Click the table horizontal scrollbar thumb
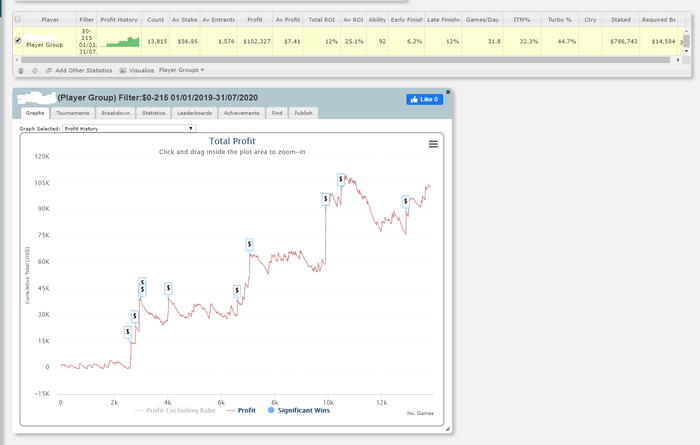Viewport: 700px width, 445px height. pos(345,60)
